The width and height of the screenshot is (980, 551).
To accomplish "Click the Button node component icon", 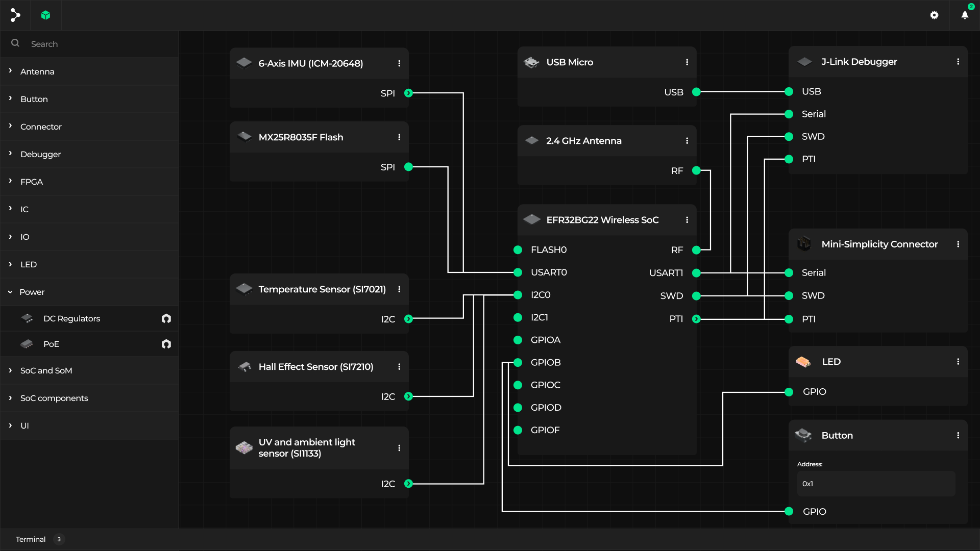I will [x=803, y=435].
